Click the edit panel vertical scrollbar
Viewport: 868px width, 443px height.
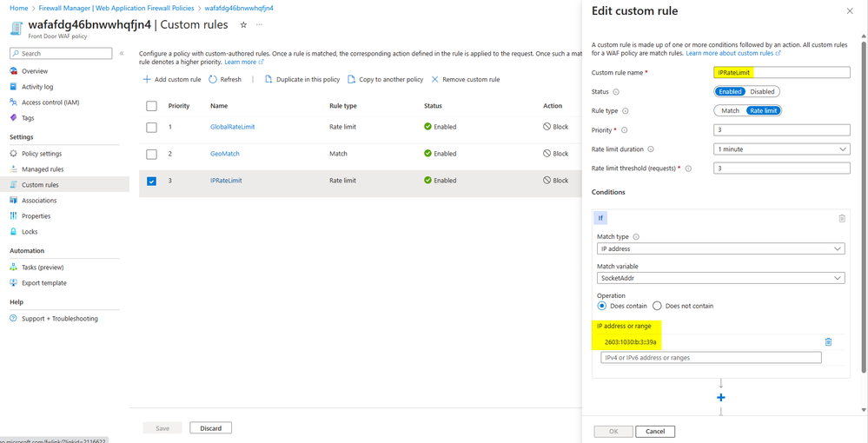(865, 205)
